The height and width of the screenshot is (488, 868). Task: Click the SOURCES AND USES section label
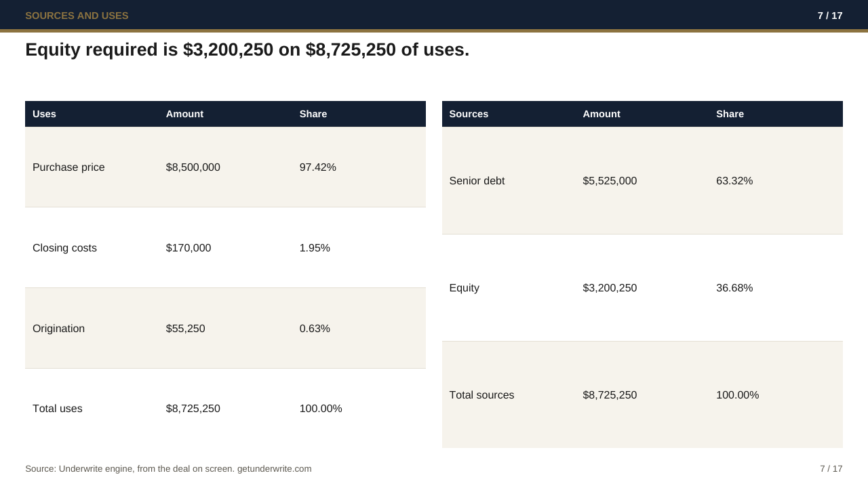point(77,16)
